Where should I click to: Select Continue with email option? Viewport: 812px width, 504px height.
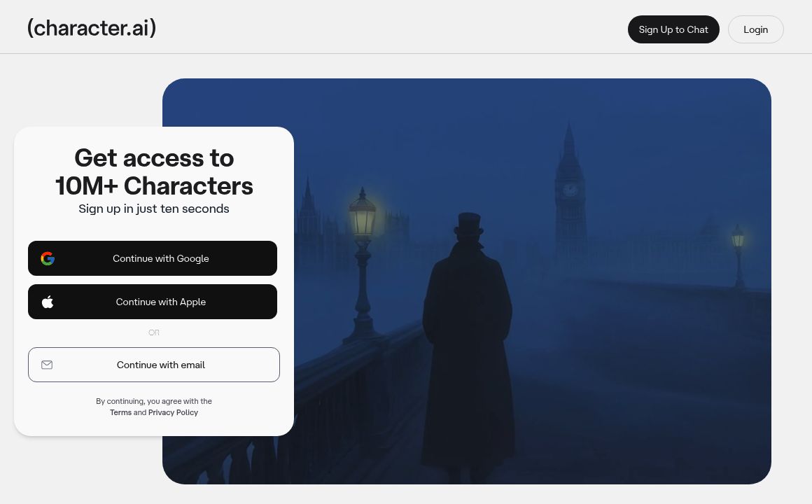(x=154, y=365)
